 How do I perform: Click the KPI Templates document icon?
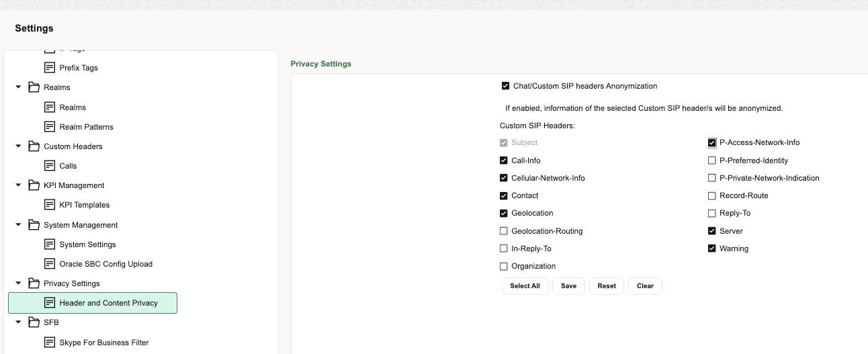[50, 205]
